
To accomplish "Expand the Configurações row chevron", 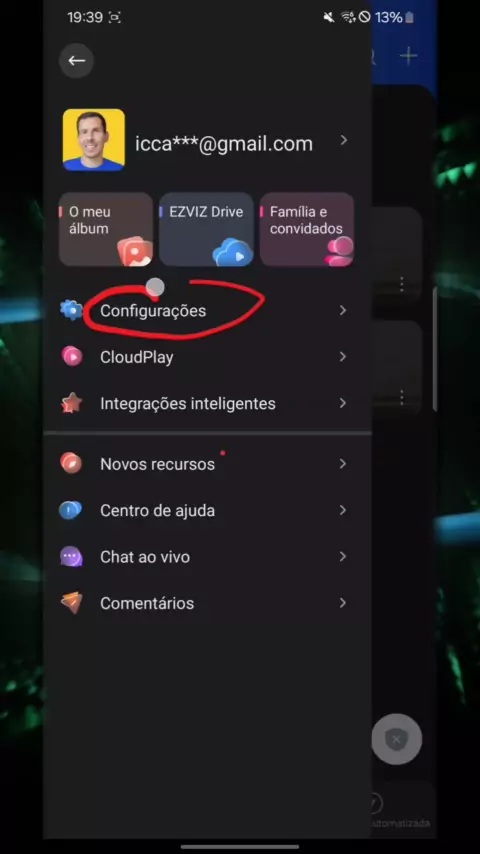I will pyautogui.click(x=343, y=310).
